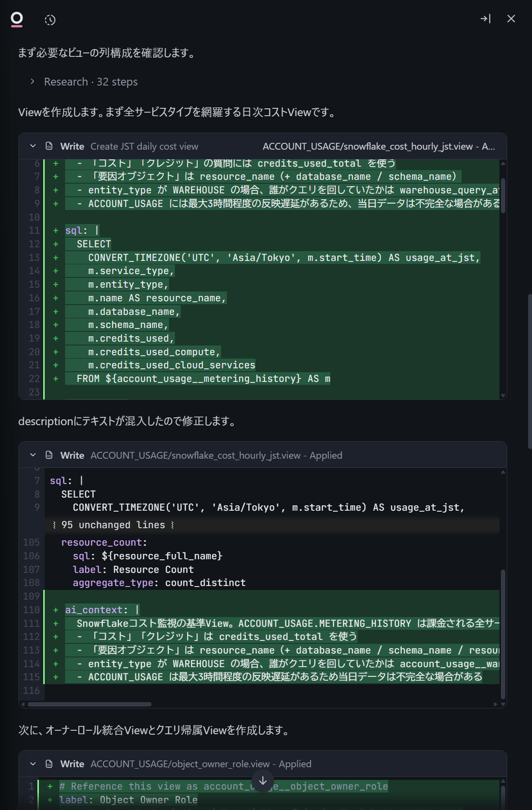Click the first code block's vertical scrollbar thumb
532x810 pixels.
[x=503, y=196]
